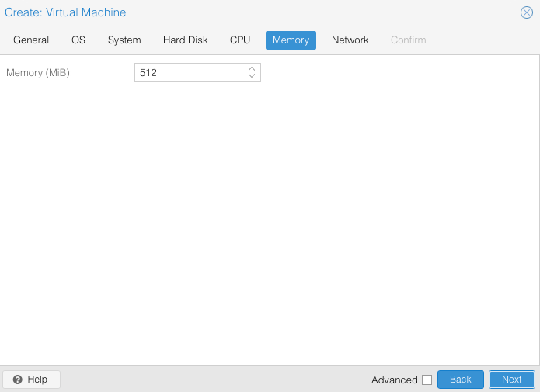Click the greyed-out Confirm tab
540x392 pixels.
click(x=408, y=40)
